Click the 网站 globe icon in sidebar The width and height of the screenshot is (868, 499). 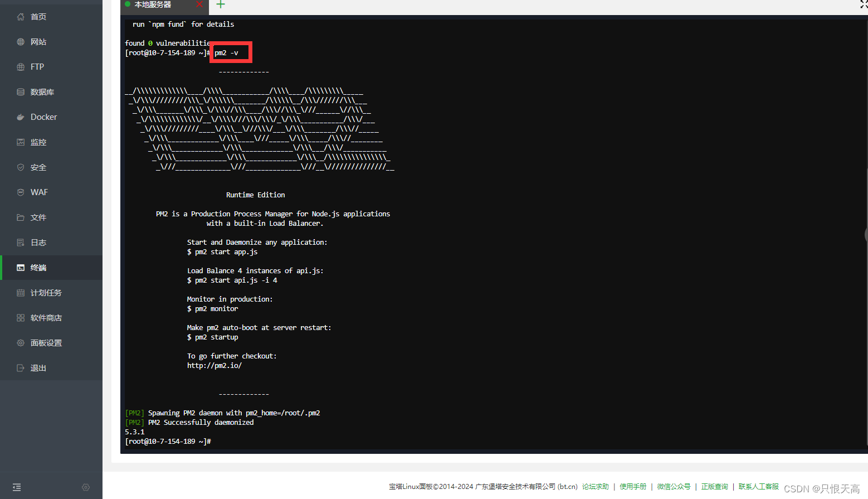click(x=21, y=42)
